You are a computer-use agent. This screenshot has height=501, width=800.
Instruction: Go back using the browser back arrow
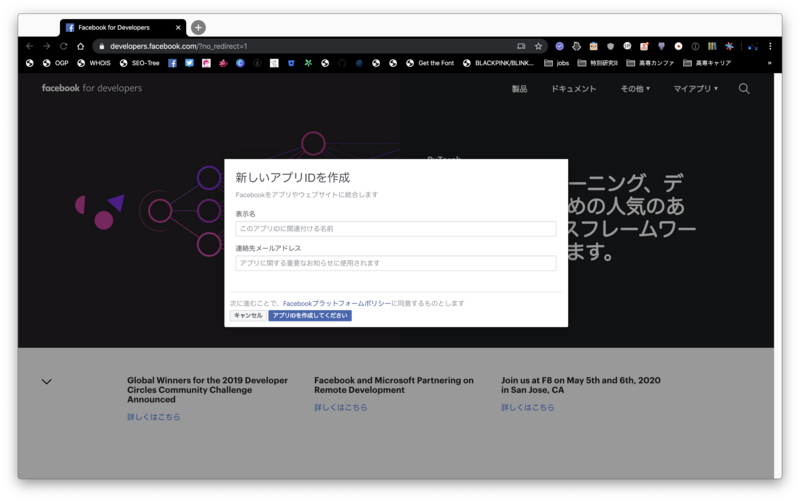[30, 46]
